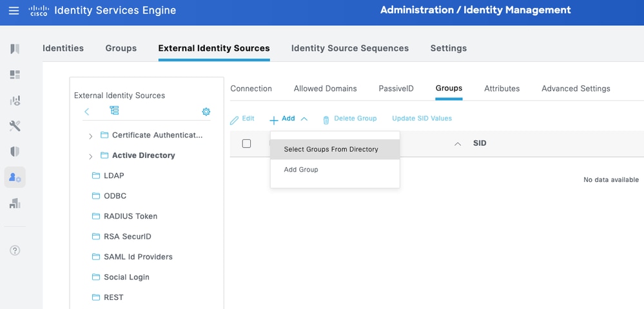This screenshot has width=644, height=309.
Task: Click the Administration user-gear sidebar icon
Action: click(x=15, y=177)
